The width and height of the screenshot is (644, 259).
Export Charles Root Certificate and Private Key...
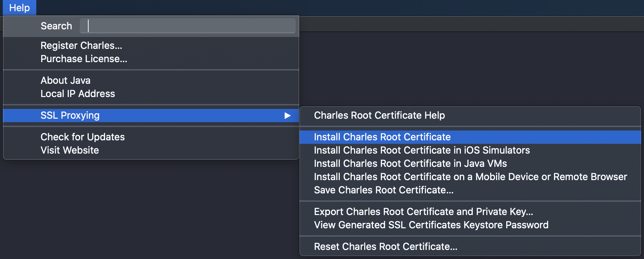tap(470, 212)
